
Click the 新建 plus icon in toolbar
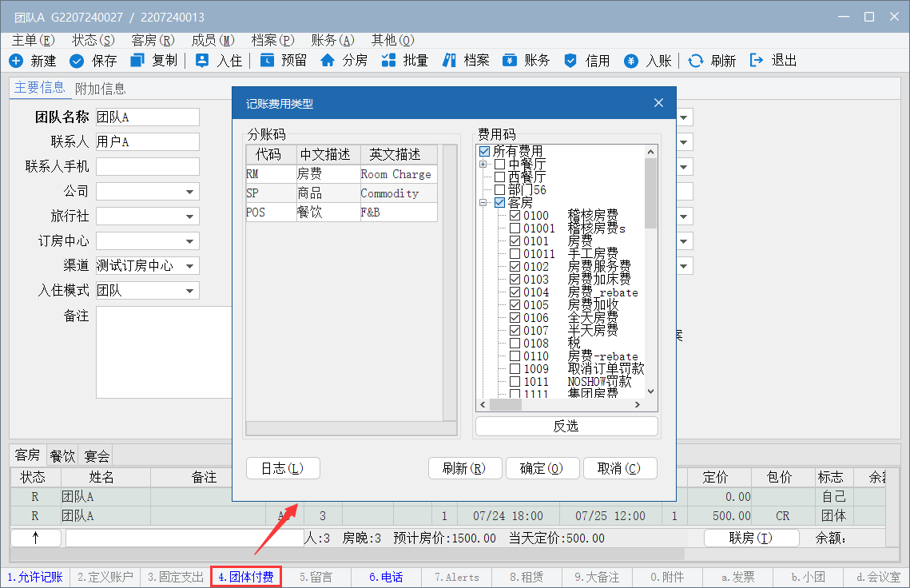click(x=16, y=61)
